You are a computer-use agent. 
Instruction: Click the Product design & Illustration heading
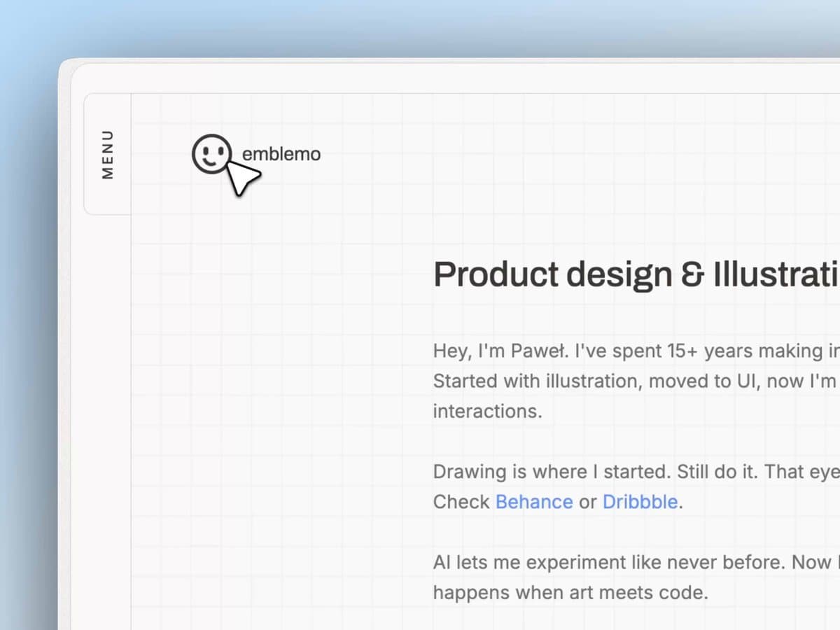pyautogui.click(x=636, y=274)
